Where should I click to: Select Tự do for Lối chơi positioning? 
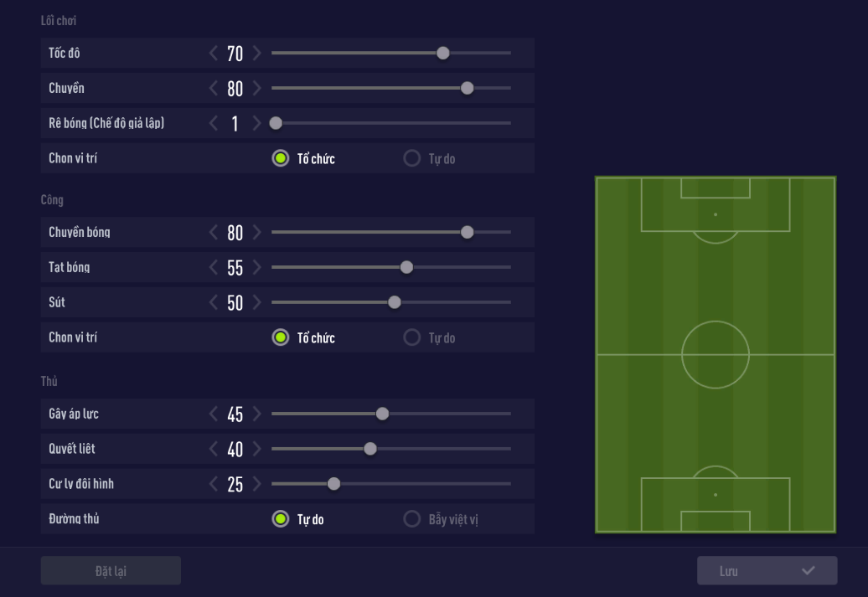tap(411, 158)
